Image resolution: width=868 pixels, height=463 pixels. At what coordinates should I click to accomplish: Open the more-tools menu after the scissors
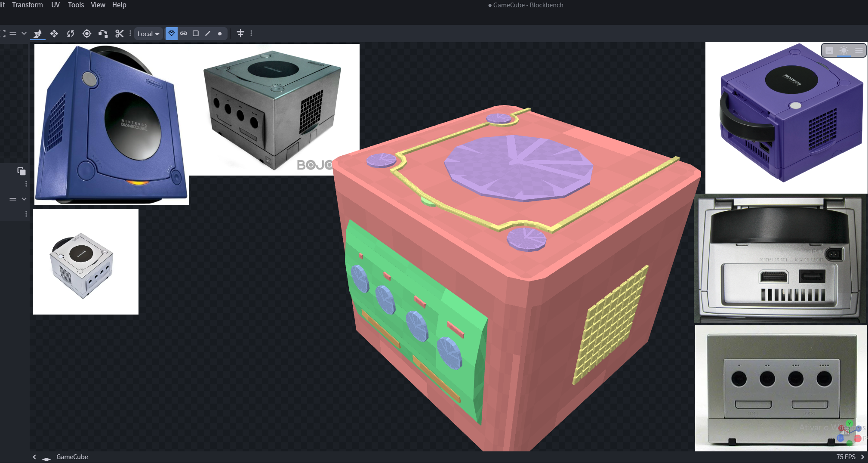pos(130,33)
